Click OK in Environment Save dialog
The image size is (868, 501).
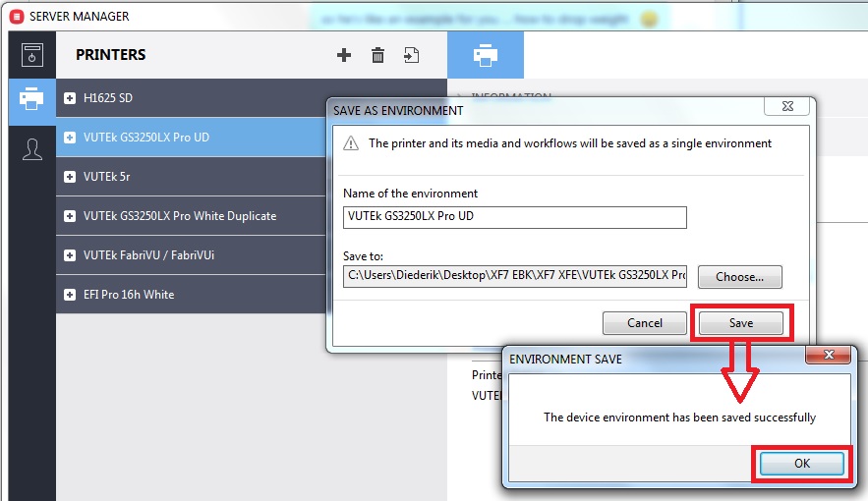click(x=801, y=464)
